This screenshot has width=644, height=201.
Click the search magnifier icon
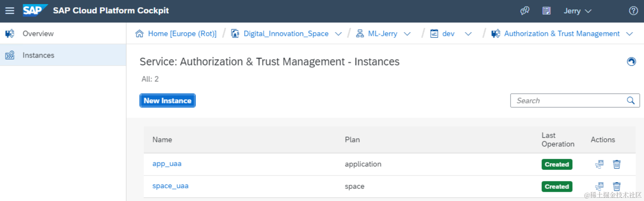tap(630, 101)
